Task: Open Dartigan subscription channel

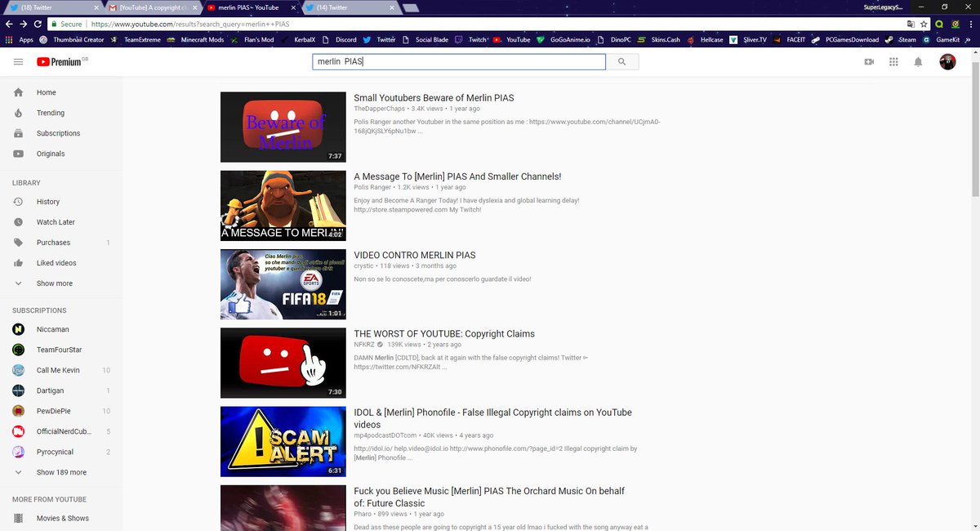Action: (61, 390)
